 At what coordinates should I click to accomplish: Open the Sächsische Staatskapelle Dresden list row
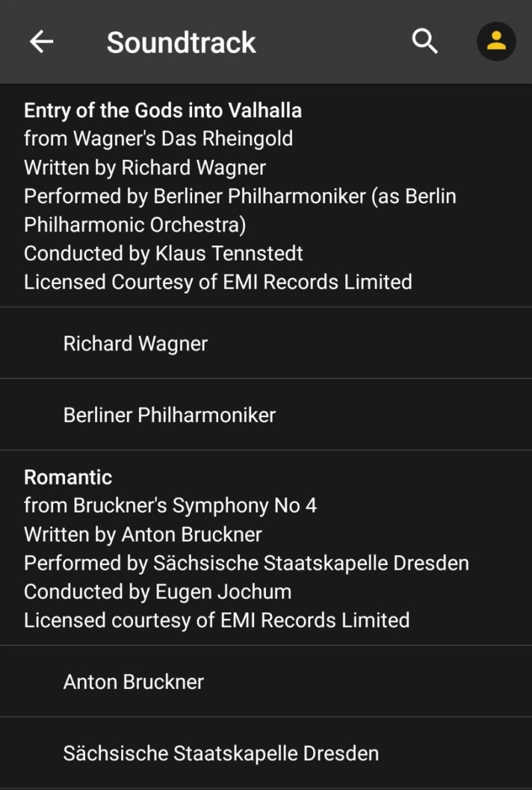(221, 753)
